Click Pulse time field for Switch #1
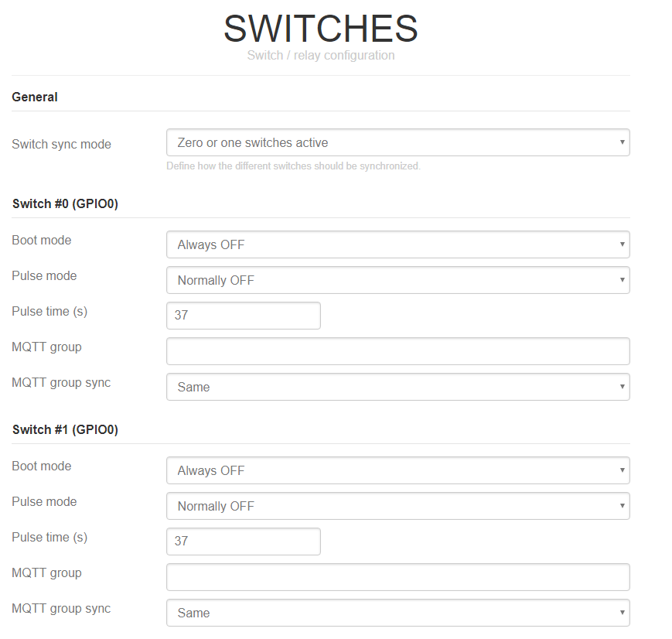 click(x=244, y=542)
